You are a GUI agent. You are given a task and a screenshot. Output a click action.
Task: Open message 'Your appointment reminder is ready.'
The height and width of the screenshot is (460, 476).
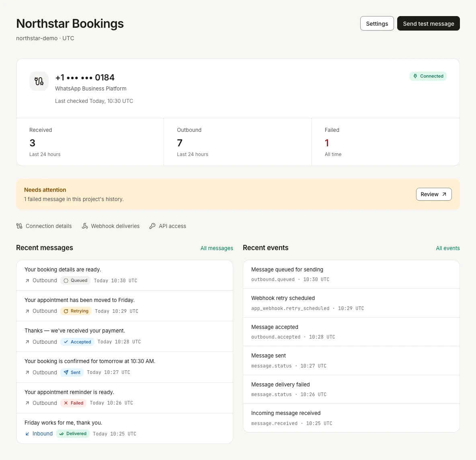click(125, 398)
